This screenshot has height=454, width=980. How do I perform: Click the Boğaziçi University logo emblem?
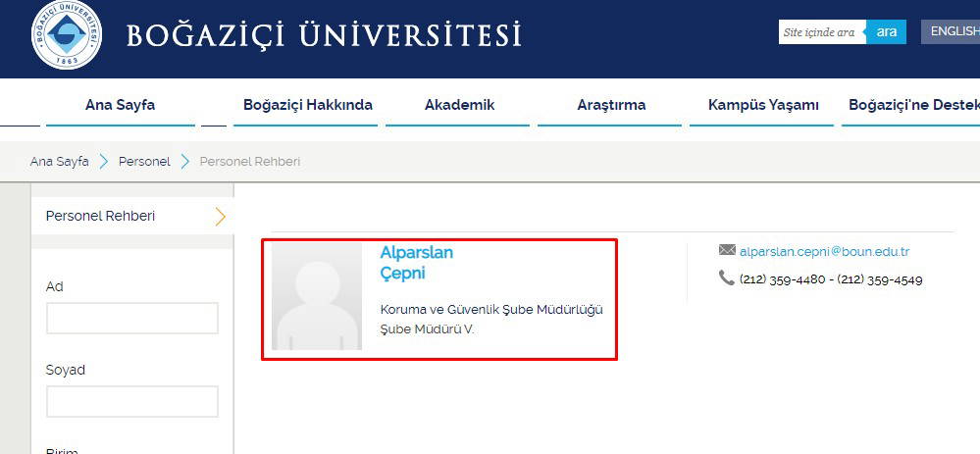(66, 35)
